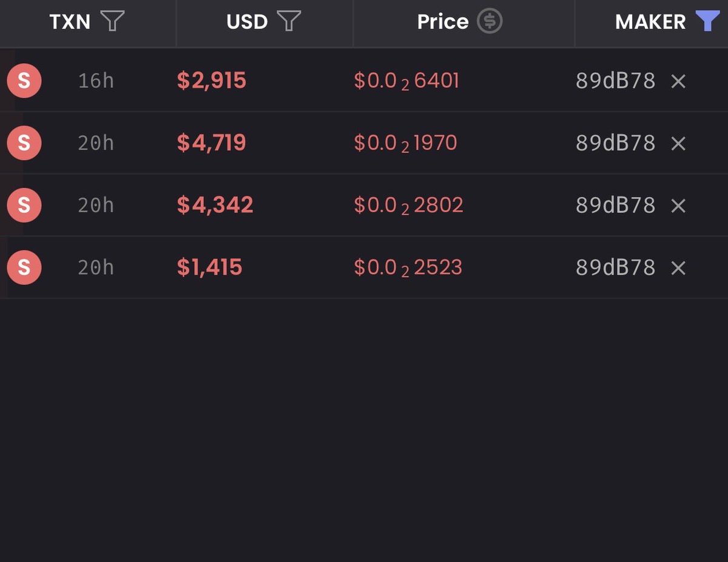Open the TXN type filter funnel
Screen dimensions: 728x562
coord(112,22)
